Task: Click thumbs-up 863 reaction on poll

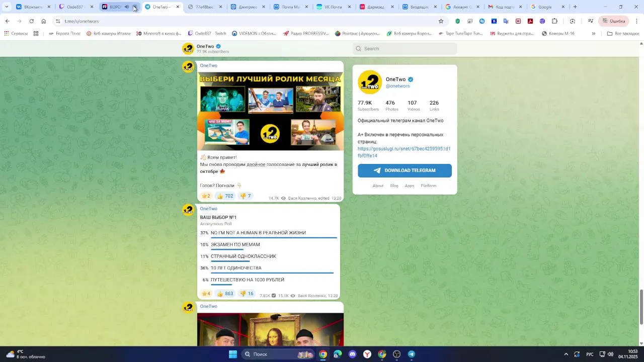Action: [x=225, y=294]
